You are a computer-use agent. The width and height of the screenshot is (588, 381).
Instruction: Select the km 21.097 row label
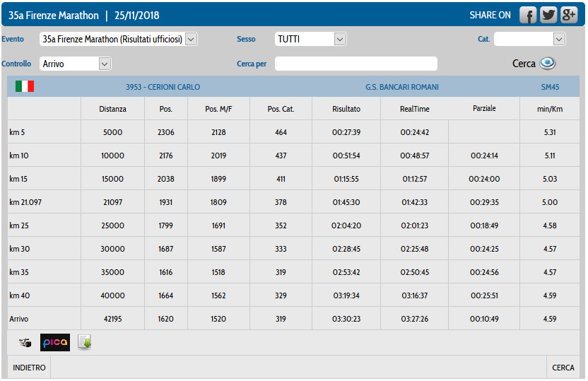click(25, 202)
